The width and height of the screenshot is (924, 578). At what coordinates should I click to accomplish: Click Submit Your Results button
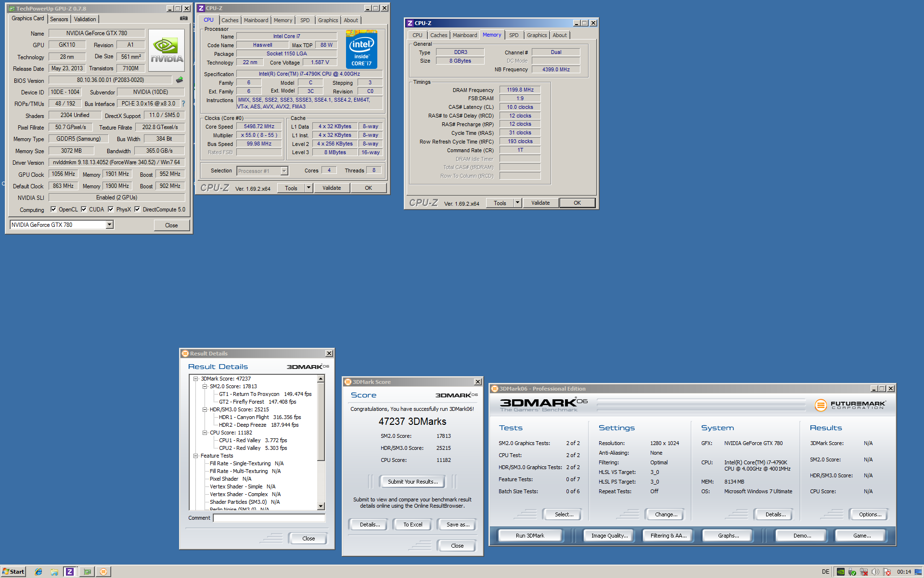tap(412, 482)
